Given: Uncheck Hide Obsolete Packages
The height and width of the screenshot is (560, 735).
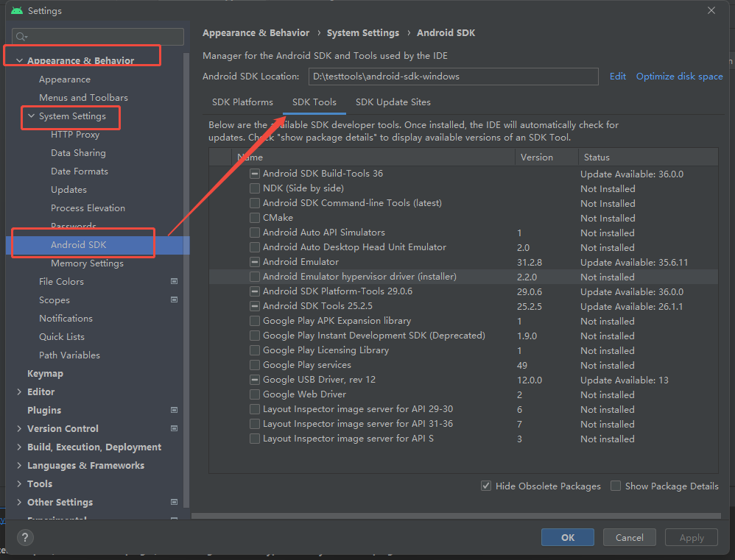Looking at the screenshot, I should coord(486,486).
